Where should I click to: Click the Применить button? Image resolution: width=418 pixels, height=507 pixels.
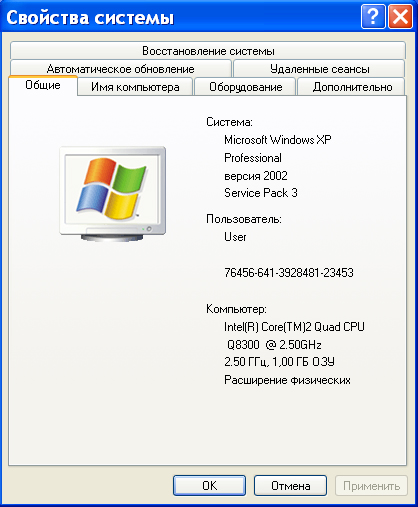(371, 486)
